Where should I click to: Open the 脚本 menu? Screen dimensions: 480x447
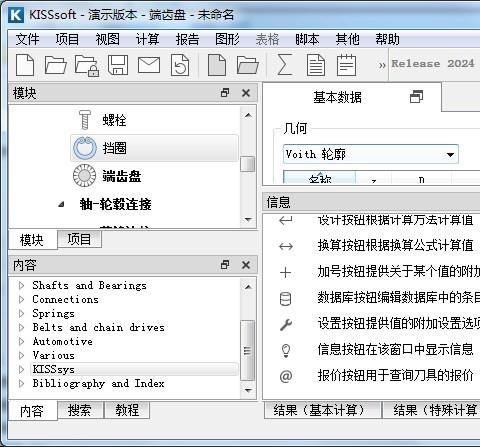[307, 39]
